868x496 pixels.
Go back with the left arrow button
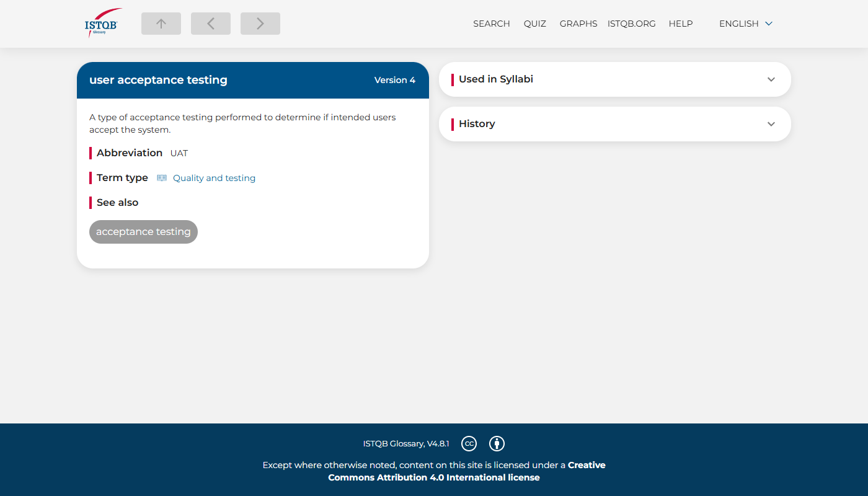(211, 24)
